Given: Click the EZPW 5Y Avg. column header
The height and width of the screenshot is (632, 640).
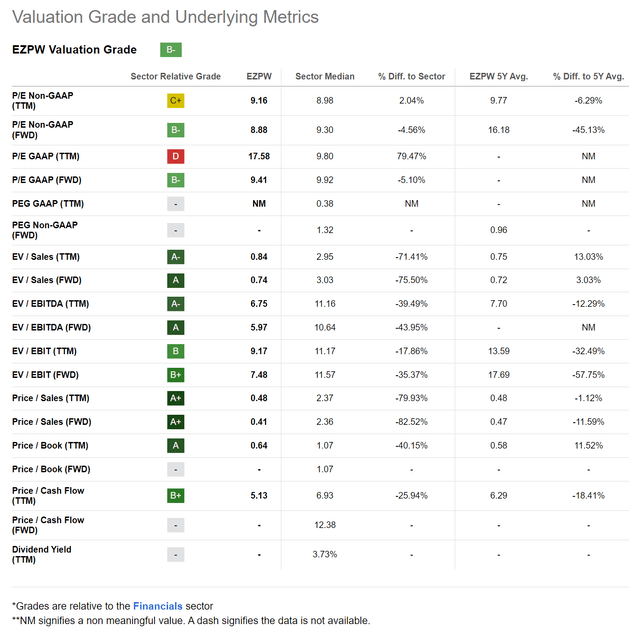Looking at the screenshot, I should [499, 76].
